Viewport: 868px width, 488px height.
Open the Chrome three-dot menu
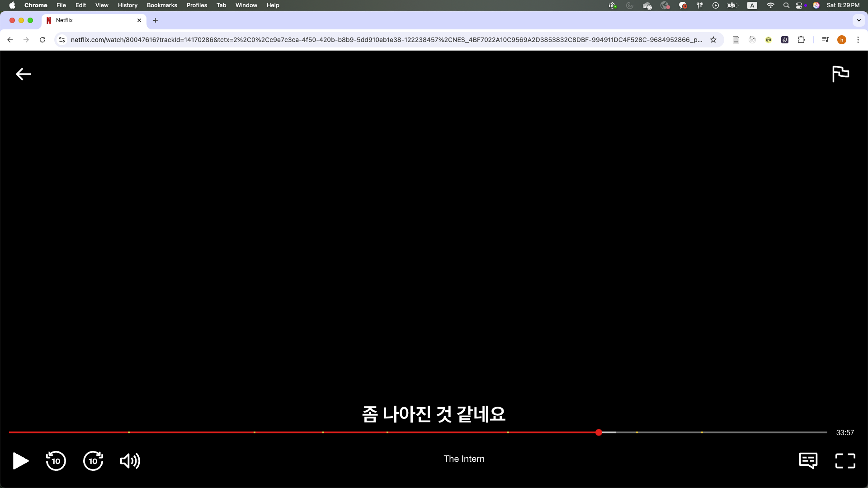click(858, 40)
